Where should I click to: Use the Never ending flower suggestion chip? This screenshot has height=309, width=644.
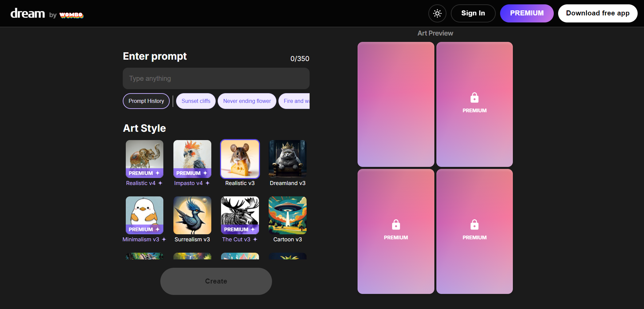coord(247,101)
